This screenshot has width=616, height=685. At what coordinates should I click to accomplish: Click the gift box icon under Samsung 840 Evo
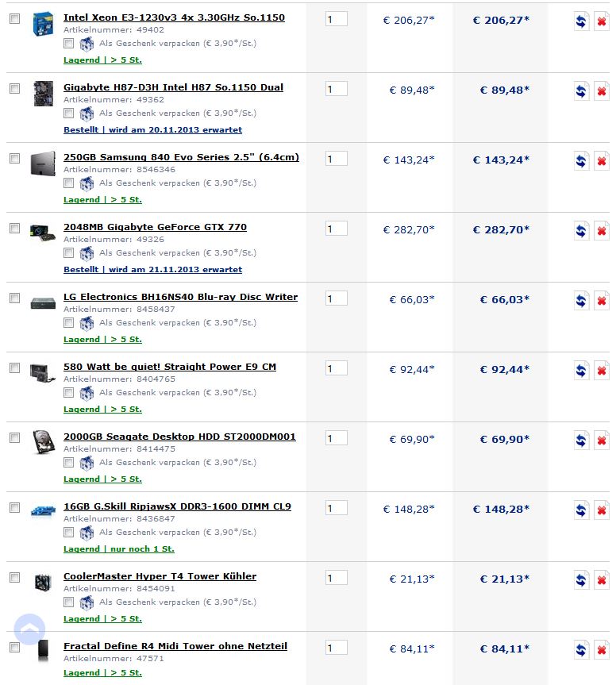[87, 183]
